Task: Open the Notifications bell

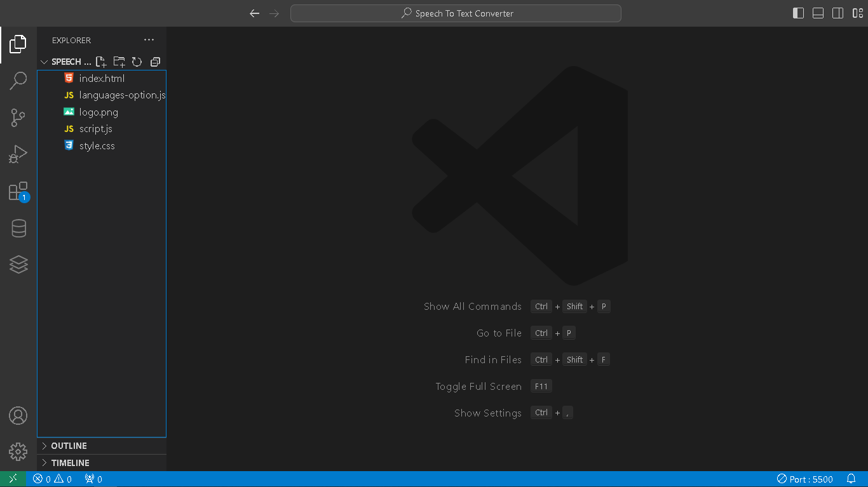Action: point(851,479)
